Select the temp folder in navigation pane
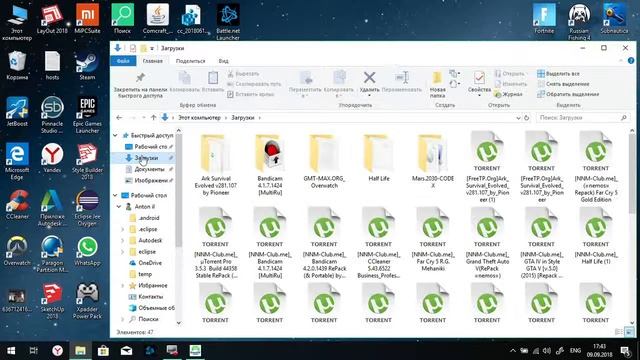The height and width of the screenshot is (360, 640). coord(144,274)
